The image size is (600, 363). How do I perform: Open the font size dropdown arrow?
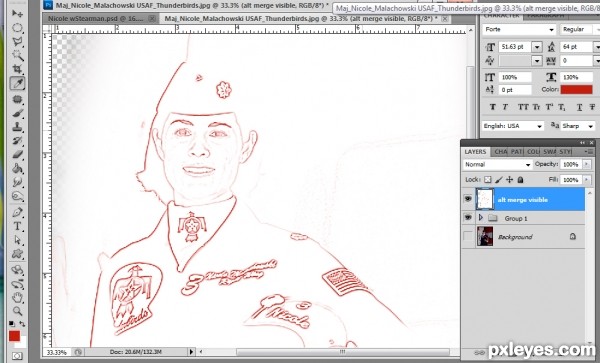(x=537, y=47)
